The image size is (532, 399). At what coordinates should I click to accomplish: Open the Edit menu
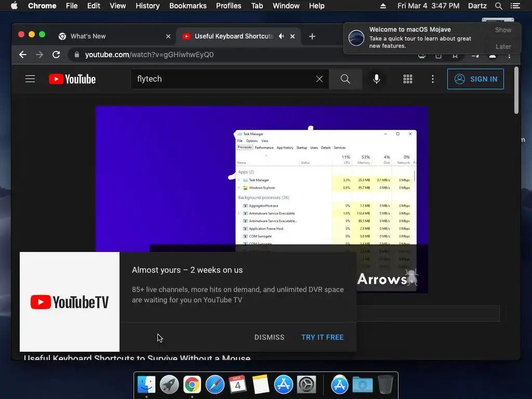tap(94, 6)
